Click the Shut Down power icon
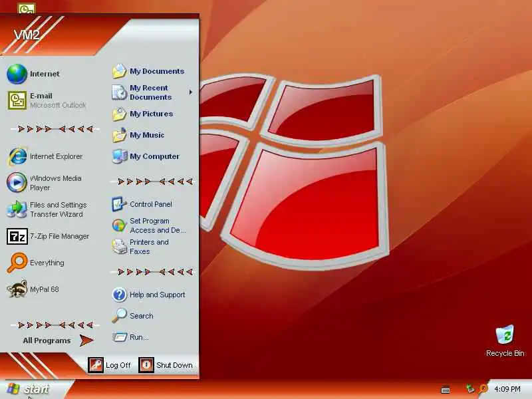The width and height of the screenshot is (532, 399). pyautogui.click(x=146, y=365)
